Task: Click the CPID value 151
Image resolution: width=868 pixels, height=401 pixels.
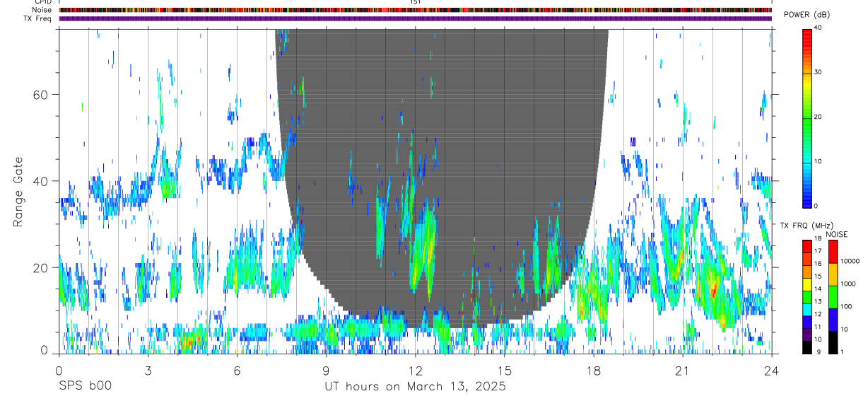Action: tap(415, 2)
